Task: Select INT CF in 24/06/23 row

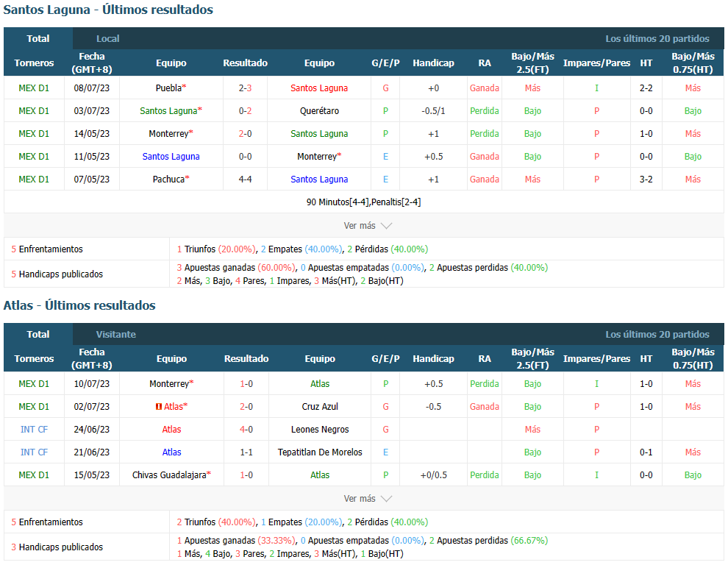Action: click(34, 430)
